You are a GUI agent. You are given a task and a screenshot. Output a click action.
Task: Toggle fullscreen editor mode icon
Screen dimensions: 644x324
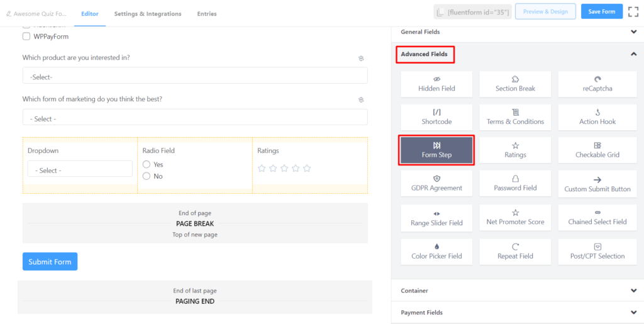[633, 11]
